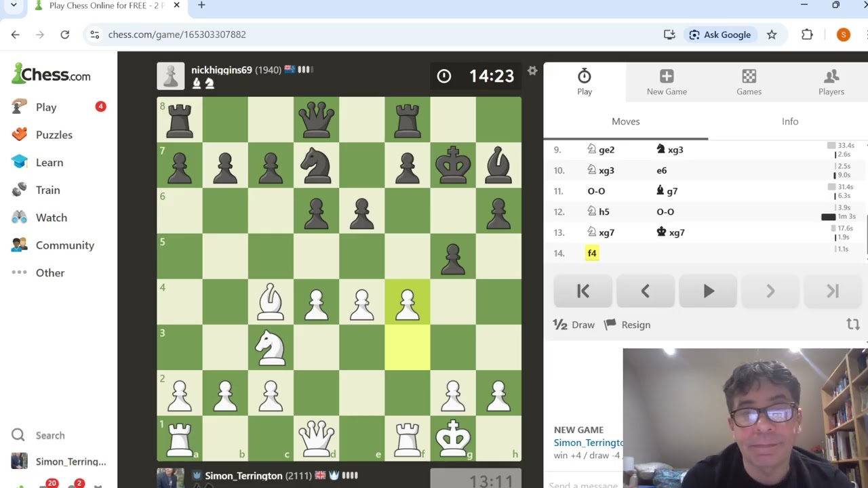This screenshot has width=868, height=488.
Task: Click the black queen on d8
Action: tap(316, 119)
